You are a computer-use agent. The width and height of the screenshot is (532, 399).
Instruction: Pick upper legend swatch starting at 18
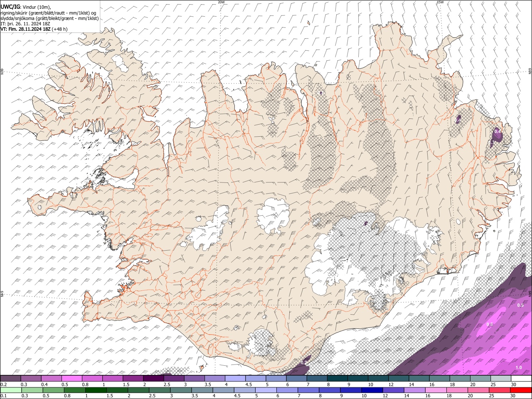[460, 378]
